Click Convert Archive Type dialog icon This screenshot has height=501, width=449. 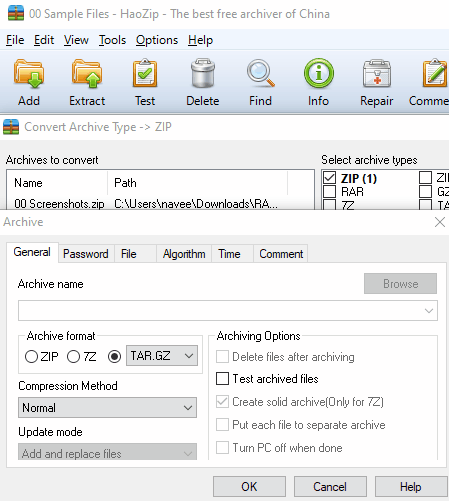(x=11, y=127)
